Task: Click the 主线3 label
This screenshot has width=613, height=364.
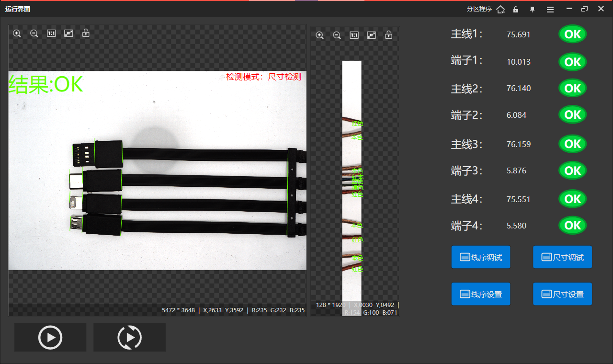Action: [467, 144]
